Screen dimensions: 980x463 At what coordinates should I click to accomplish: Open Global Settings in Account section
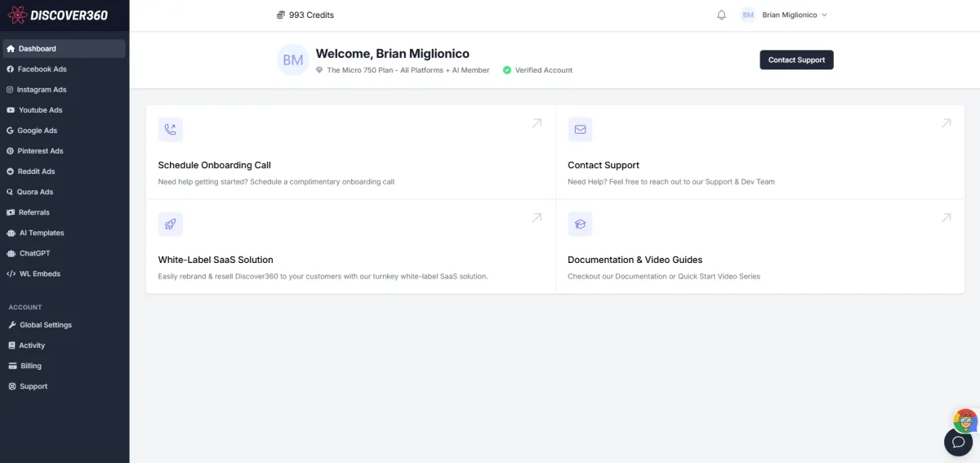(45, 325)
